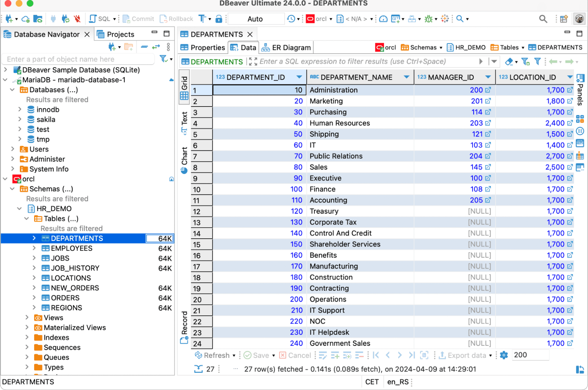
Task: Go to last page of results
Action: (412, 355)
